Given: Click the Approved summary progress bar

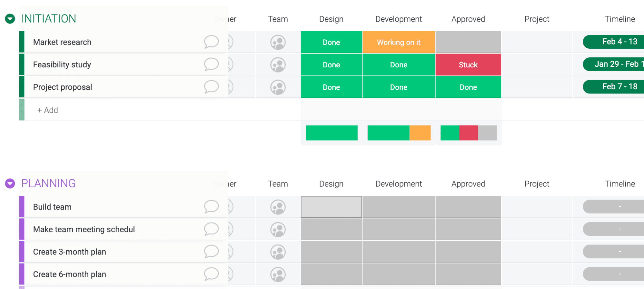Looking at the screenshot, I should tap(468, 133).
